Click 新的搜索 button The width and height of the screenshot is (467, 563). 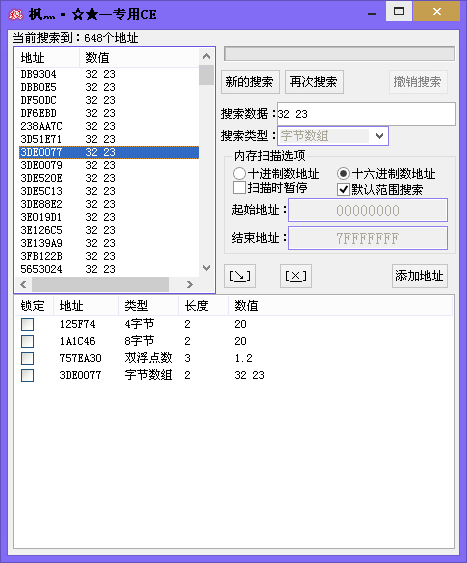point(250,82)
